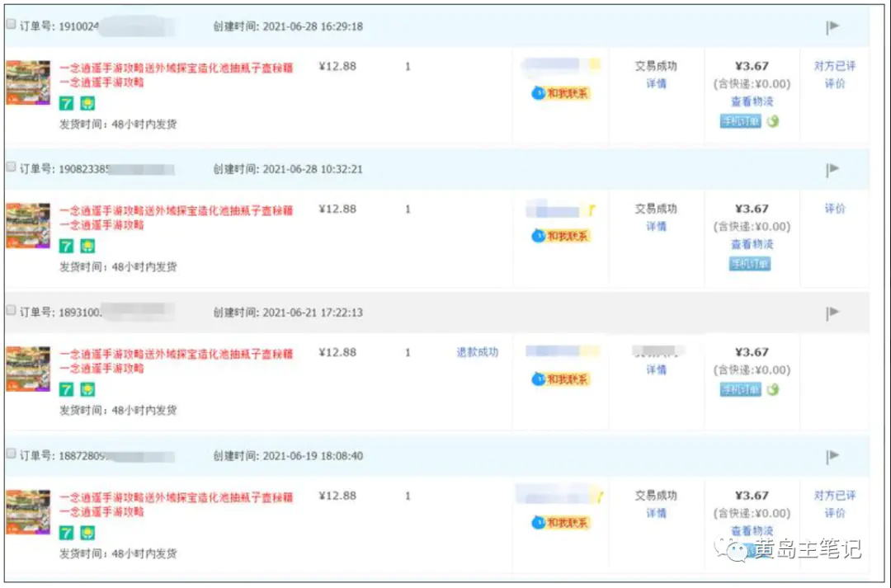Open product thumbnail of the first order

[x=28, y=82]
